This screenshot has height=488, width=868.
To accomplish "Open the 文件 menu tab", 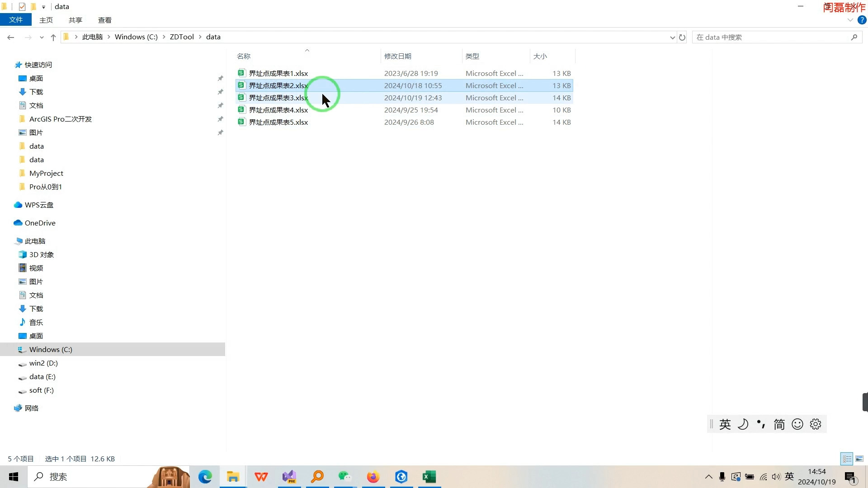I will point(16,20).
